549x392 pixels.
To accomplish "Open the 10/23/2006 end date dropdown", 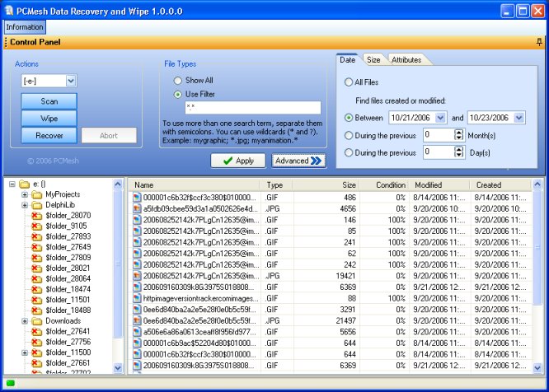I will click(519, 118).
